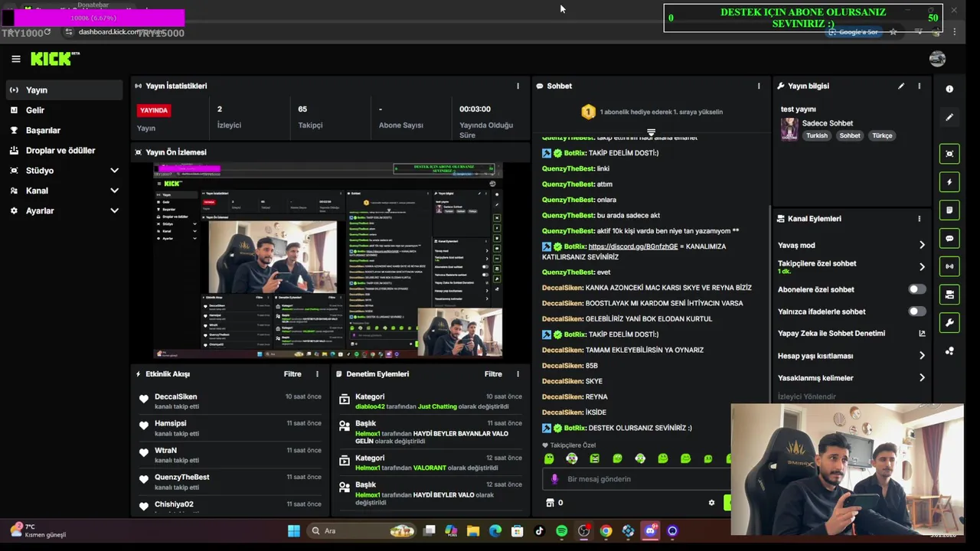Click the Windows taskbar Ara search box
The height and width of the screenshot is (551, 980).
click(x=362, y=530)
